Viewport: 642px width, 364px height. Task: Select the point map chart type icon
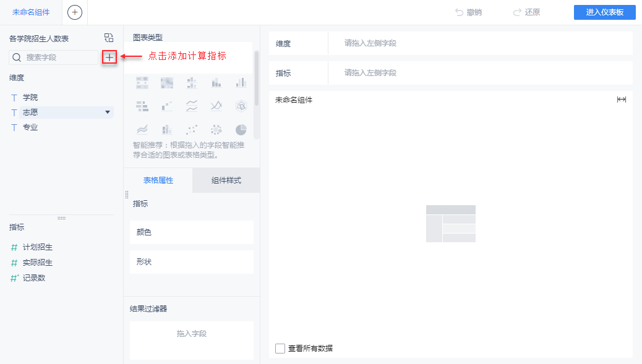pyautogui.click(x=142, y=83)
